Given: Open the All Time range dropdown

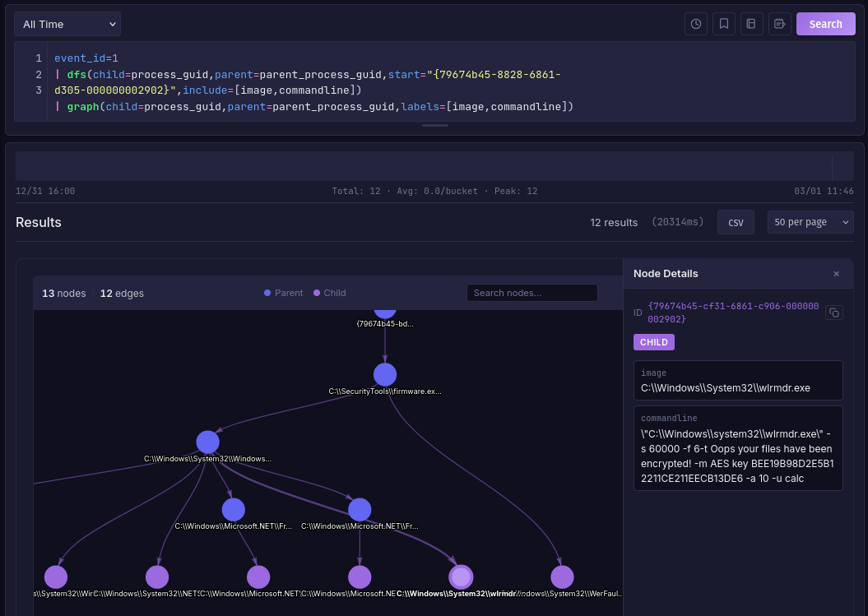Looking at the screenshot, I should point(67,24).
